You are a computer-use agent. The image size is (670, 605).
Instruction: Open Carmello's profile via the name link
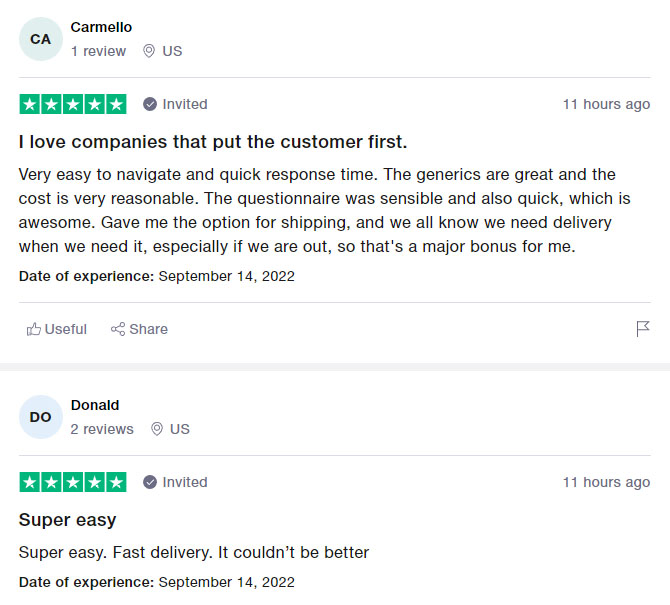101,27
